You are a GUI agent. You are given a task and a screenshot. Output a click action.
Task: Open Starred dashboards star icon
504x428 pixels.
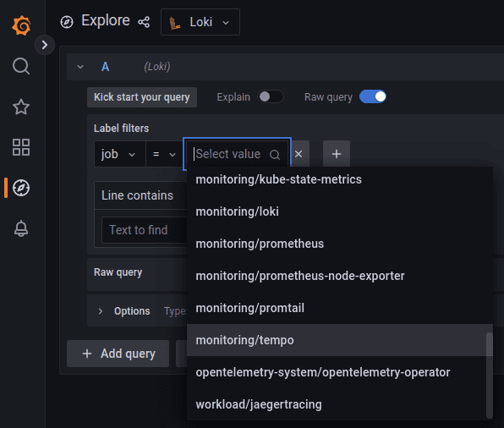[21, 107]
